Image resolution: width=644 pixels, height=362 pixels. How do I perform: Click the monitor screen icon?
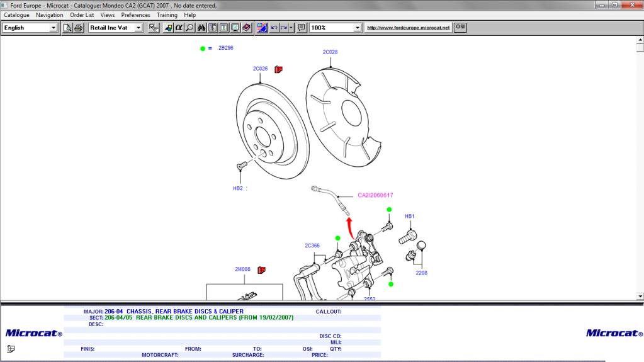coord(235,28)
